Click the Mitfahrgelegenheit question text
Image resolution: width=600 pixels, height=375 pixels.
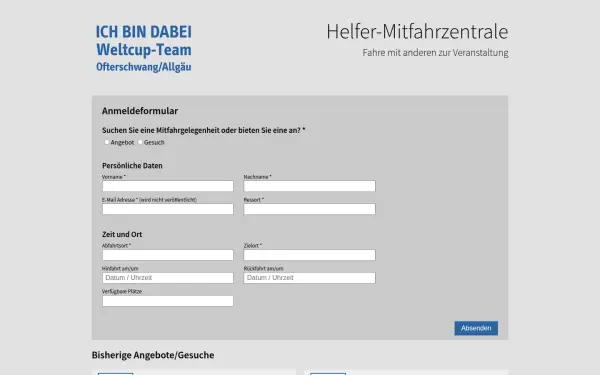(204, 130)
